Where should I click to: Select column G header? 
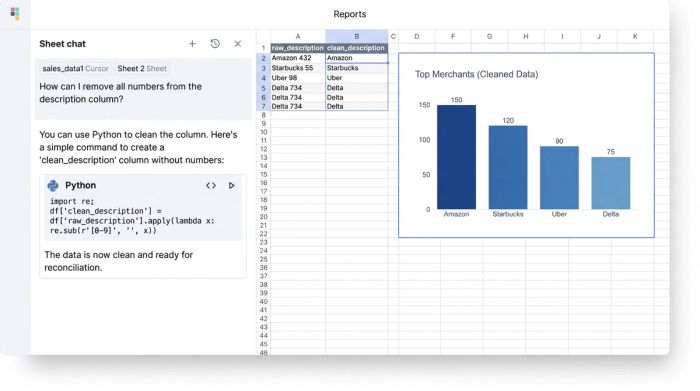[489, 36]
